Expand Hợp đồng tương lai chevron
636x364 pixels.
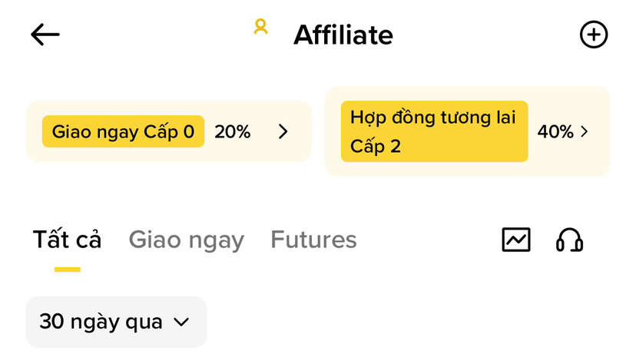pos(585,132)
